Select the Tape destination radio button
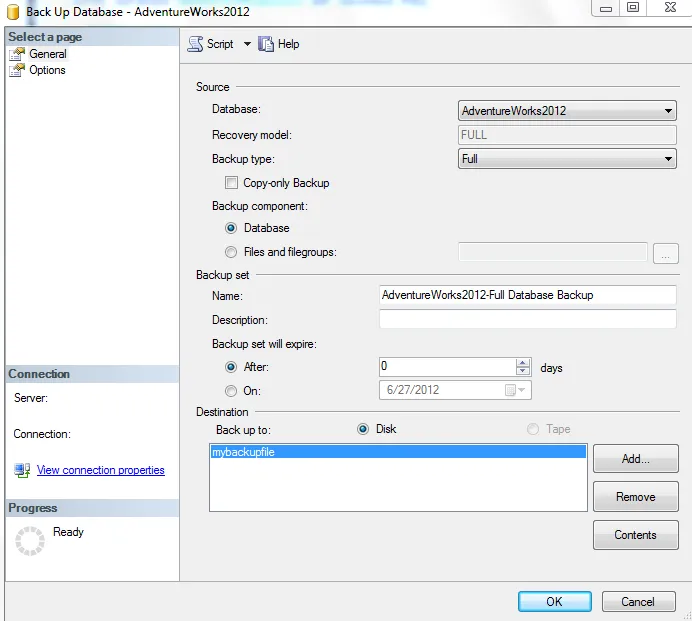Screen dimensions: 692x621 [533, 429]
